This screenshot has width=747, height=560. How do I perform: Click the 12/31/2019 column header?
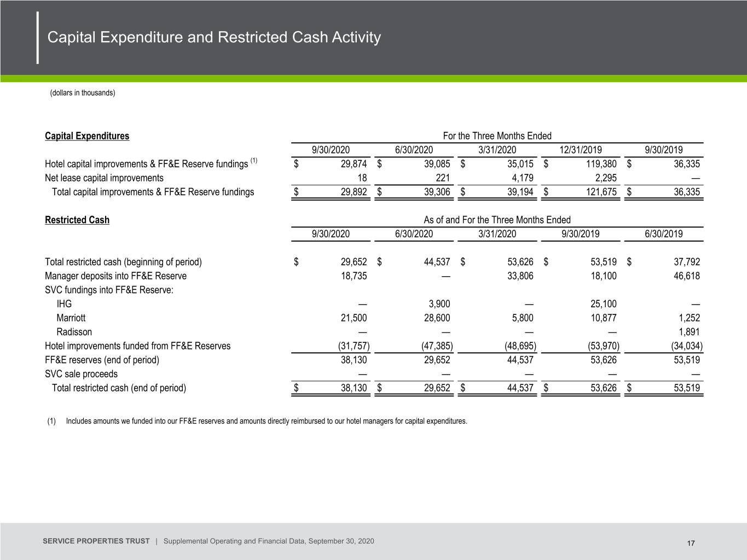[580, 150]
